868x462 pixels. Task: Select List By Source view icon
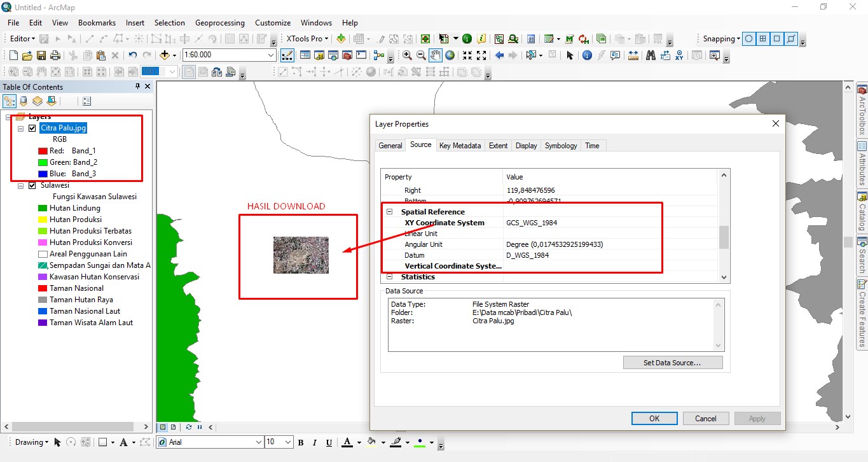click(x=24, y=101)
